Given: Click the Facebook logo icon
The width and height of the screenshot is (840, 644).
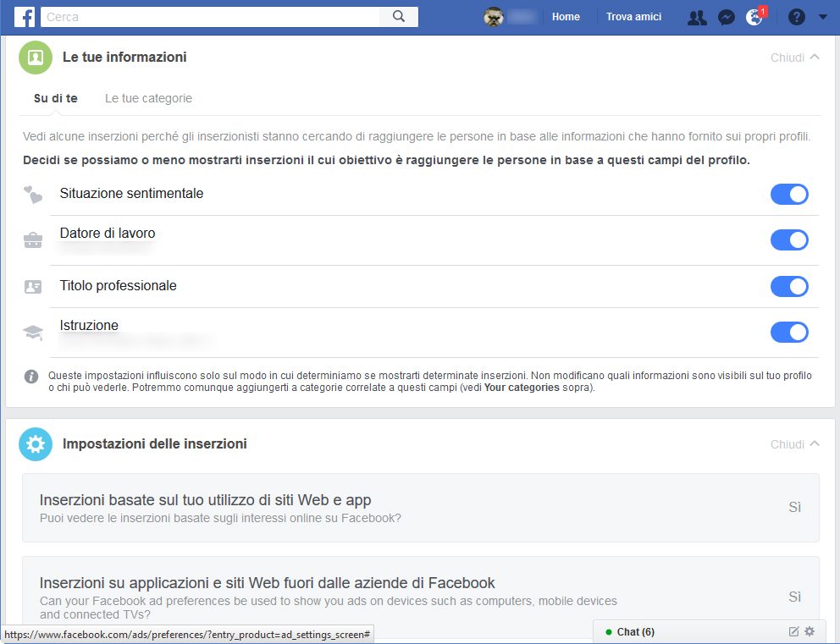Looking at the screenshot, I should [24, 17].
